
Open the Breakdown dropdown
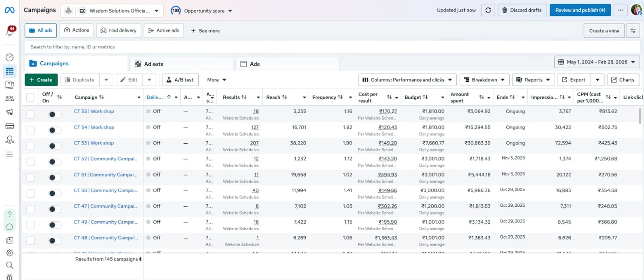click(484, 80)
